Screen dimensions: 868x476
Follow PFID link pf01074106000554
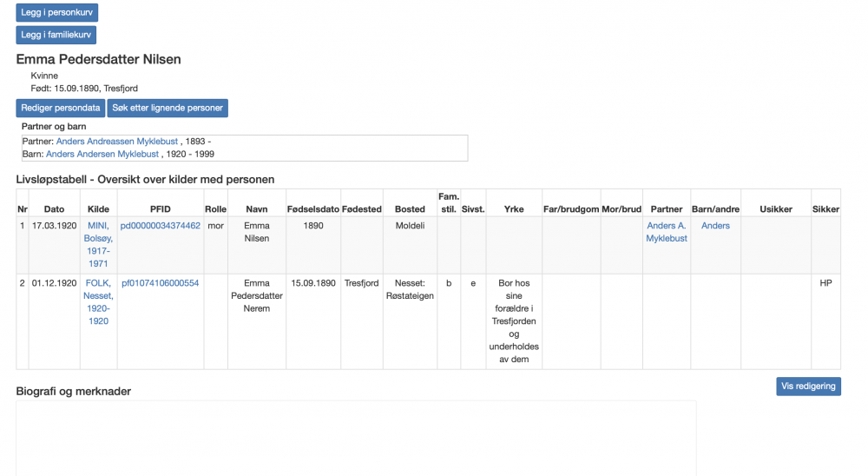pos(161,283)
